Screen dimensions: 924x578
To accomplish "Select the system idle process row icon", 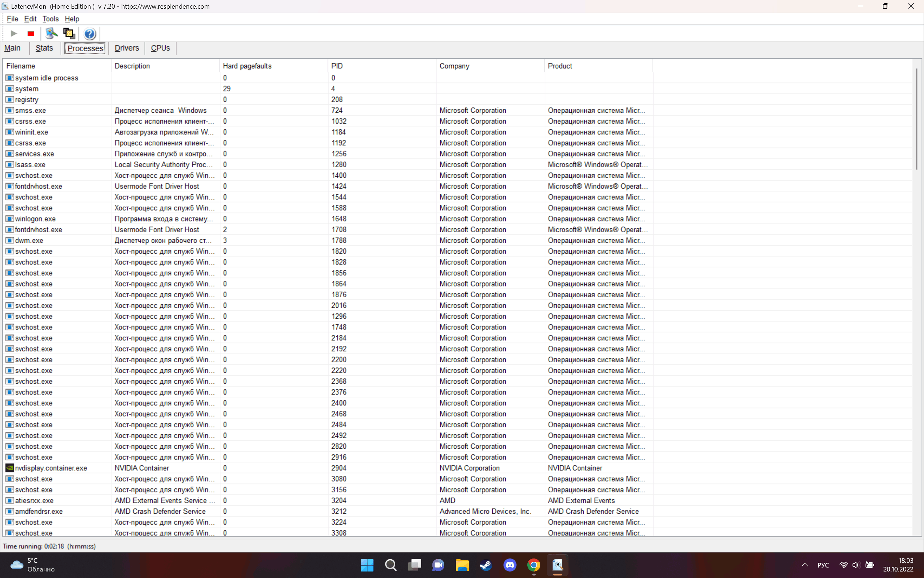I will pyautogui.click(x=9, y=78).
